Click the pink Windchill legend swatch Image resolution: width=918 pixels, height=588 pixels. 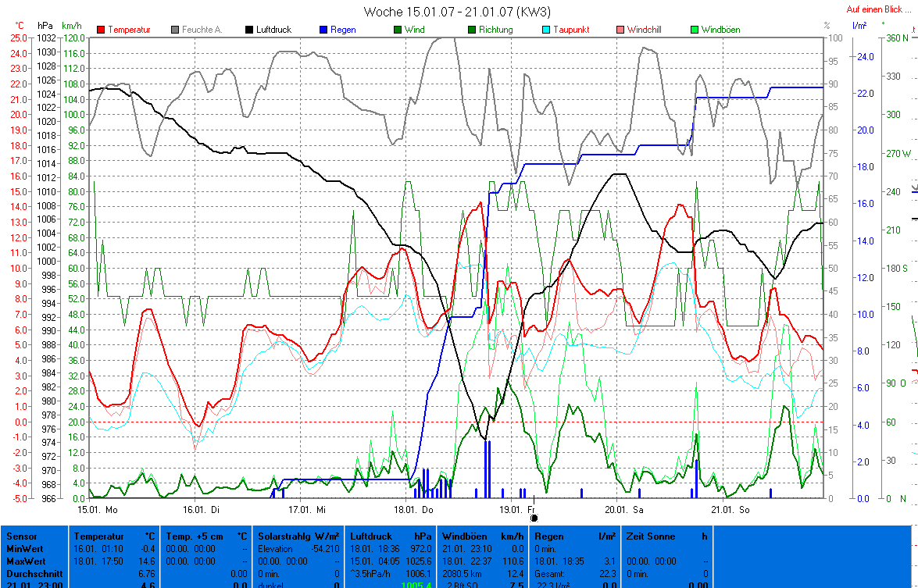[x=621, y=30]
